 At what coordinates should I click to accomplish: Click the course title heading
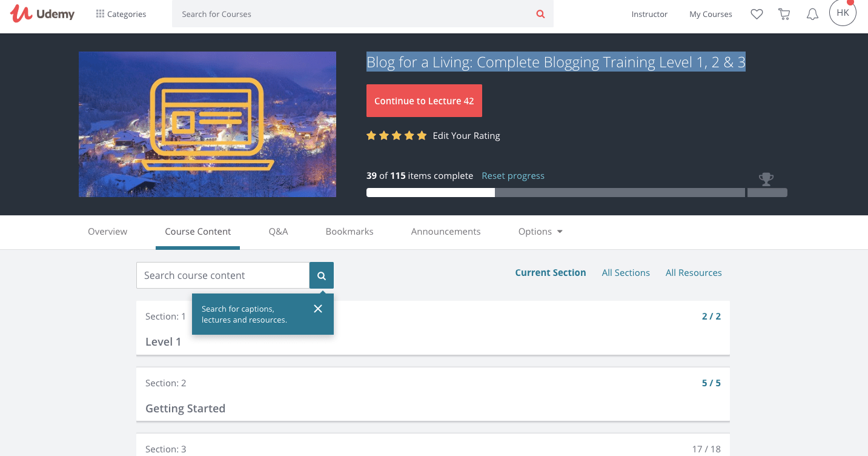pyautogui.click(x=555, y=62)
